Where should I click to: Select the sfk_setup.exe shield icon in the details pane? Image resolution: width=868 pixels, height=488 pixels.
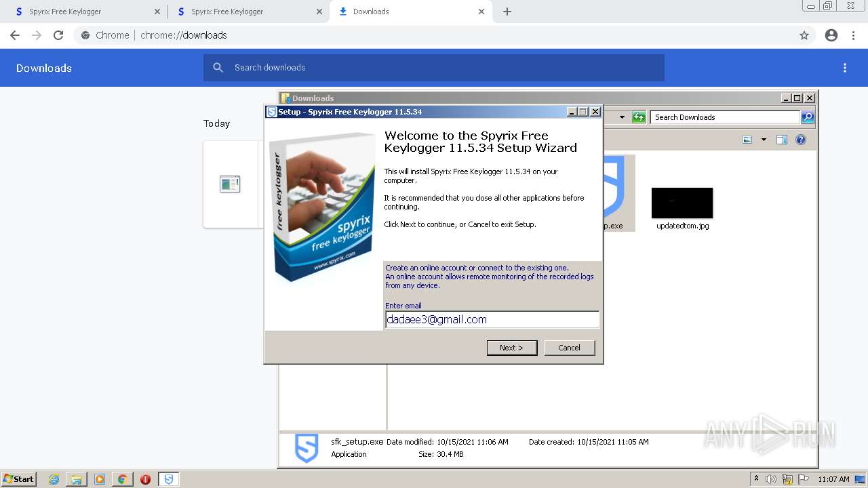tap(307, 448)
